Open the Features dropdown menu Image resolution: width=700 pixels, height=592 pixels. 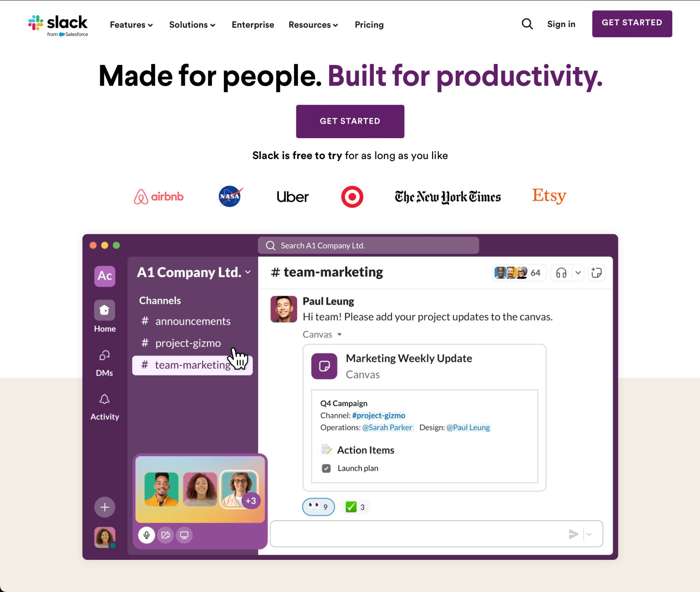click(x=130, y=25)
